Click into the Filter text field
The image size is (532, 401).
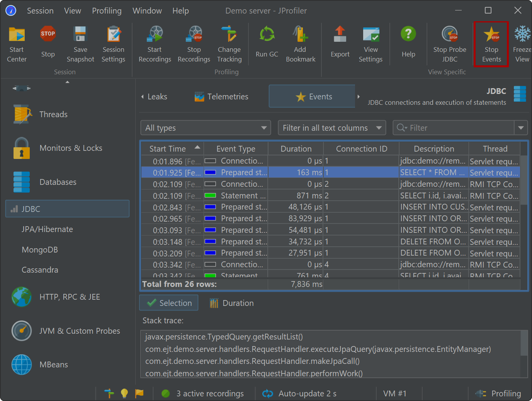click(x=460, y=128)
